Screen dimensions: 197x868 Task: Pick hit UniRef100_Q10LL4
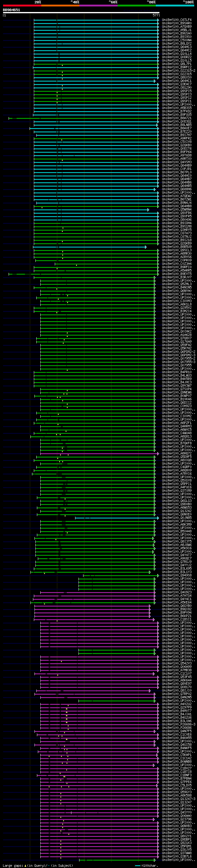176,54
